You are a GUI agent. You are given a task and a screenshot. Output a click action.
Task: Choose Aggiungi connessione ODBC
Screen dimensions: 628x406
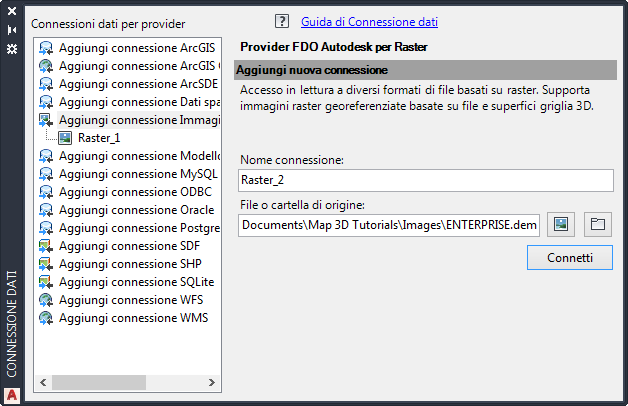pyautogui.click(x=132, y=192)
